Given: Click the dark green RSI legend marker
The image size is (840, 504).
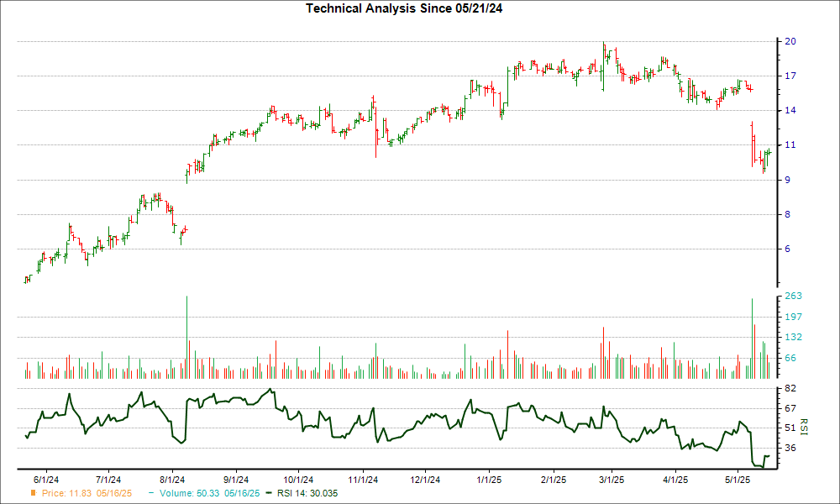Looking at the screenshot, I should tap(269, 493).
